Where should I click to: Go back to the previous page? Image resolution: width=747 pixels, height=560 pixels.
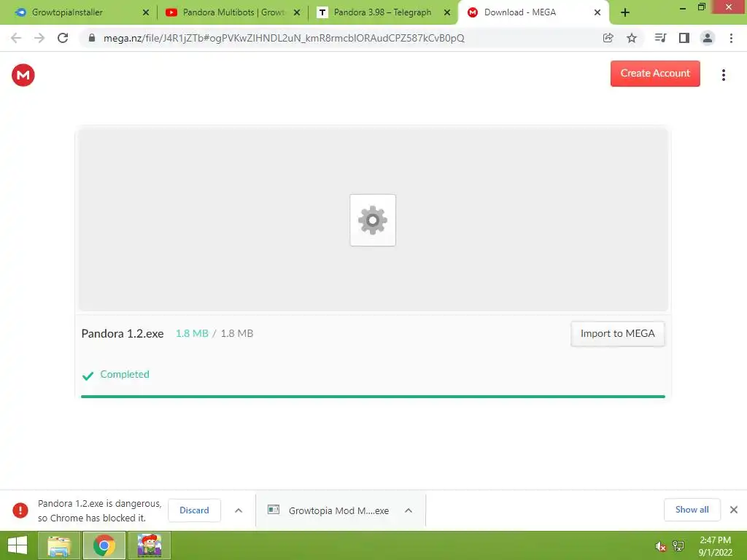16,38
